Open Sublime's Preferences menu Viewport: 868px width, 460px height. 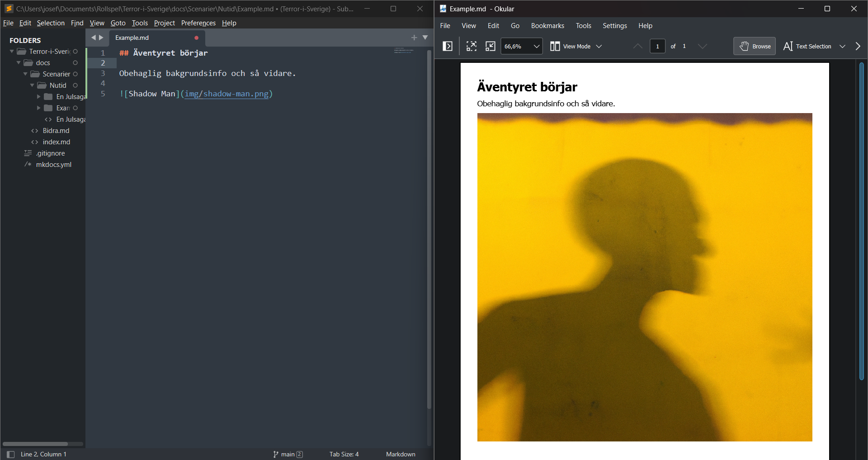pyautogui.click(x=198, y=23)
